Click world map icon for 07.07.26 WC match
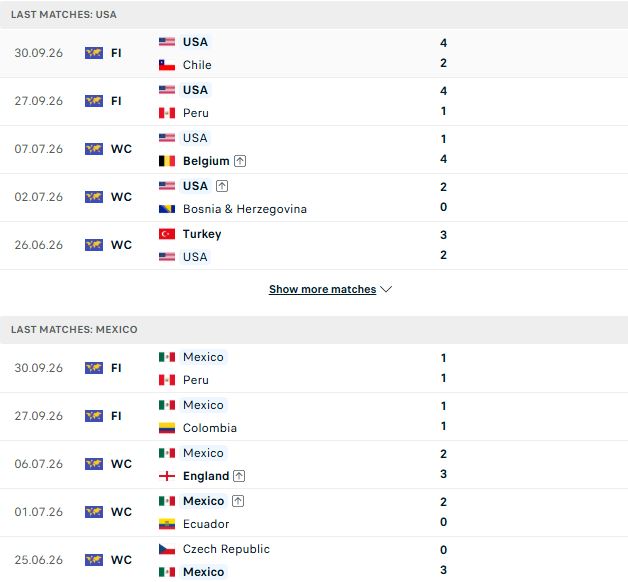The image size is (628, 582). [x=94, y=149]
